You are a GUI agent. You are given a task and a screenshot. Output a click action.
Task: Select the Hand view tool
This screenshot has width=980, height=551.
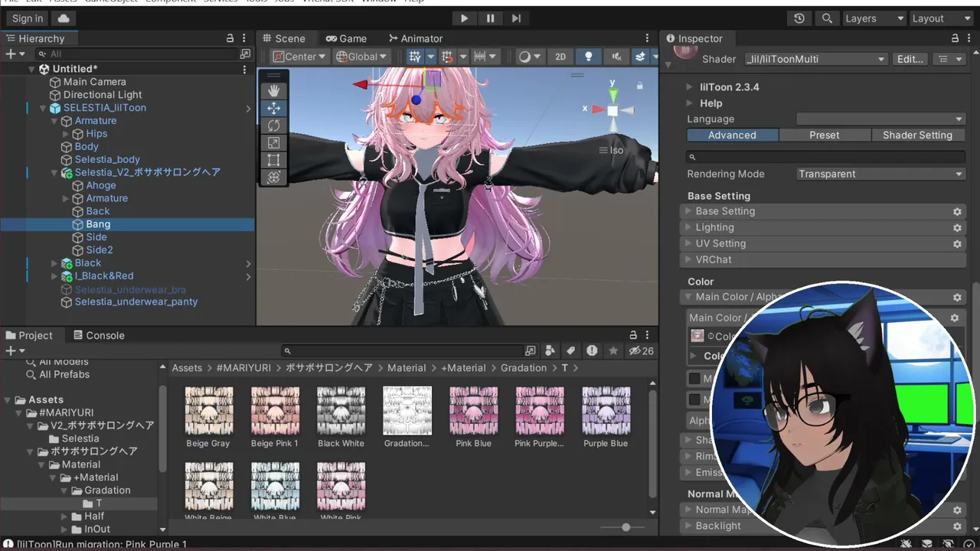(x=273, y=91)
